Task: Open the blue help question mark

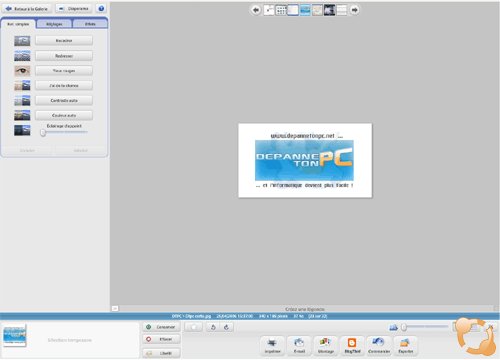Action: coord(101,9)
